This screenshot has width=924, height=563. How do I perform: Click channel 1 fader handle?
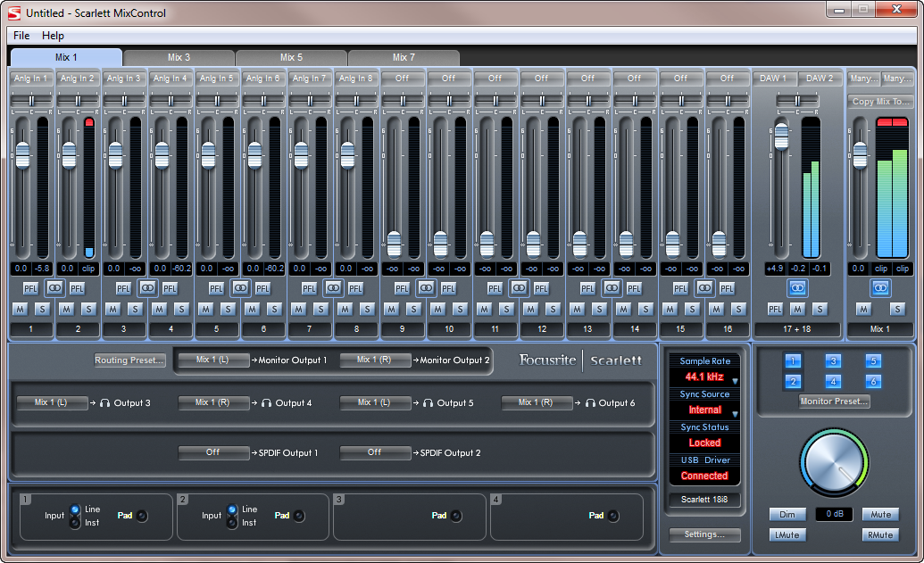pos(22,155)
